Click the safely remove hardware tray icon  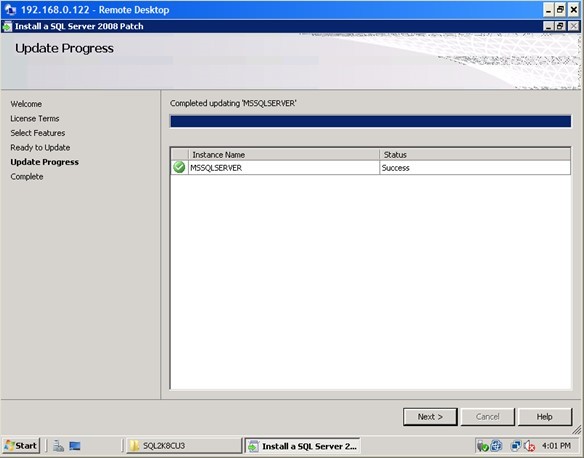(482, 446)
